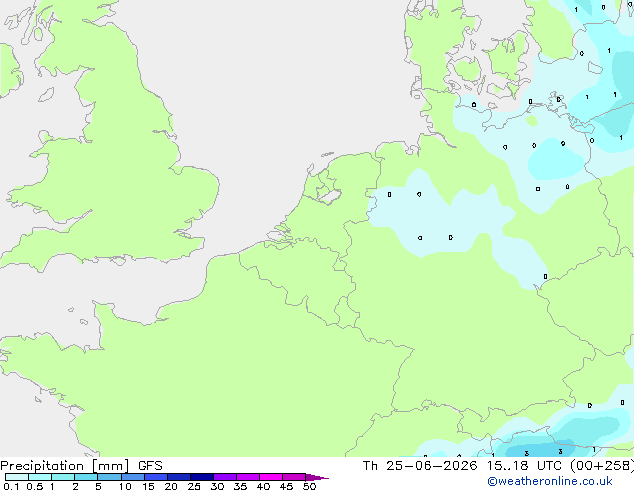The height and width of the screenshot is (490, 634).
Task: Click the 10–15 mm legend swatch
Action: tap(133, 477)
